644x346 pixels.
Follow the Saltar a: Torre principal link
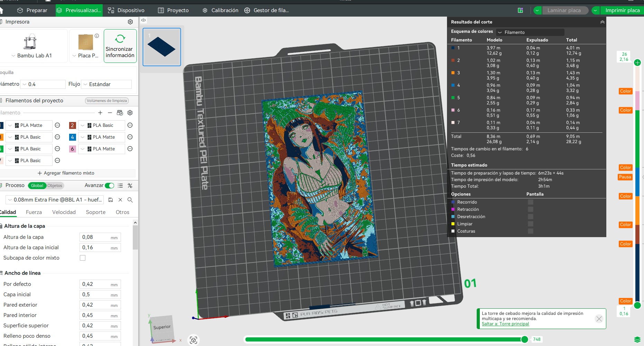coord(505,324)
